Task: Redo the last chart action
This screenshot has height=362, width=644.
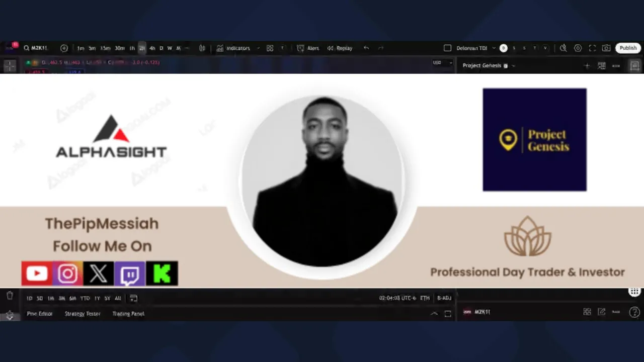Action: (381, 48)
